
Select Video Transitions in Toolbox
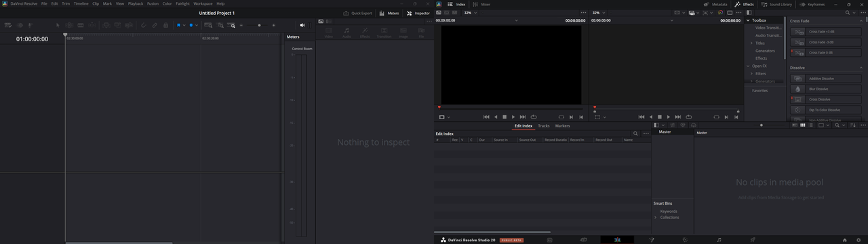click(768, 28)
